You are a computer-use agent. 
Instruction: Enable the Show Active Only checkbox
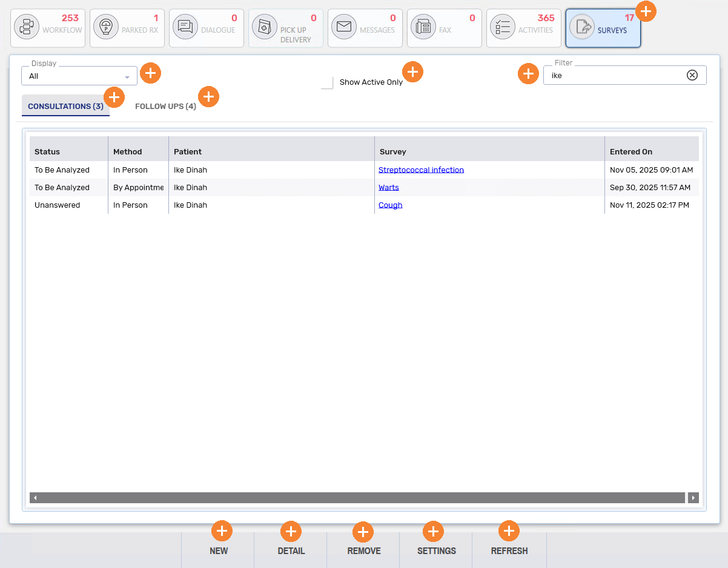[x=327, y=82]
